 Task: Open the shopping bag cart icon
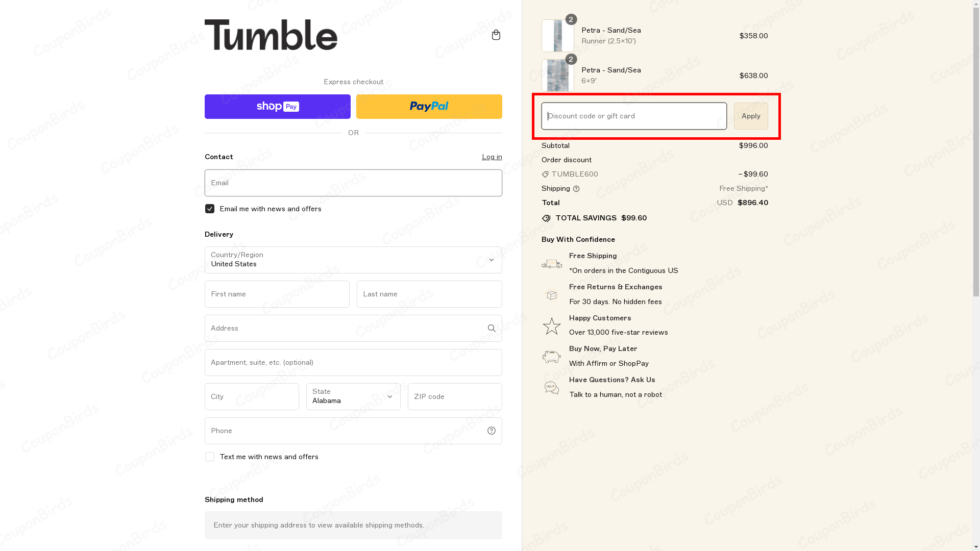click(x=496, y=35)
